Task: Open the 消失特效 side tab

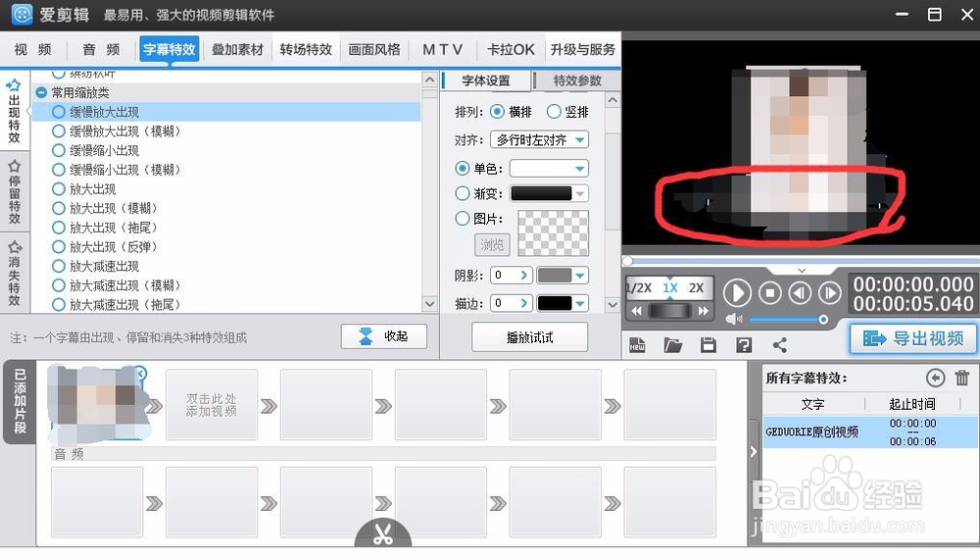Action: 14,273
